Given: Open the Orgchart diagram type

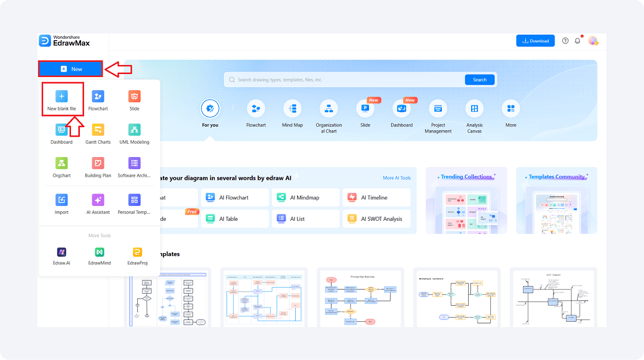Looking at the screenshot, I should point(61,167).
